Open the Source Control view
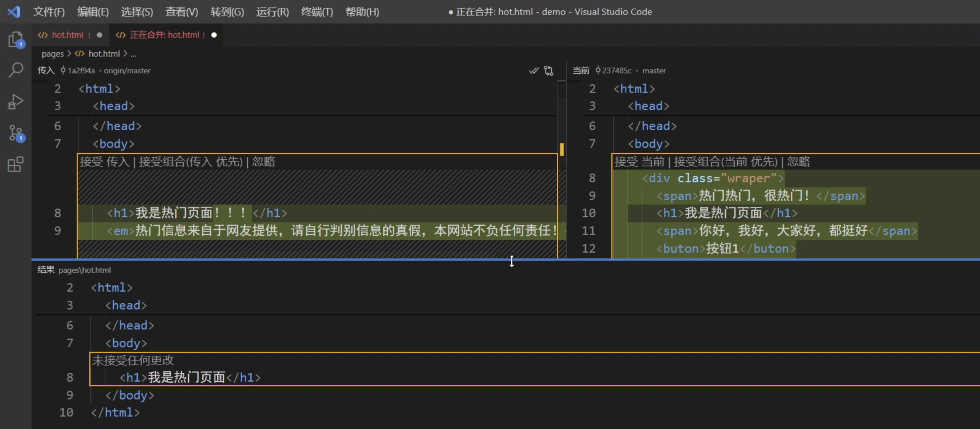This screenshot has width=980, height=429. click(16, 133)
